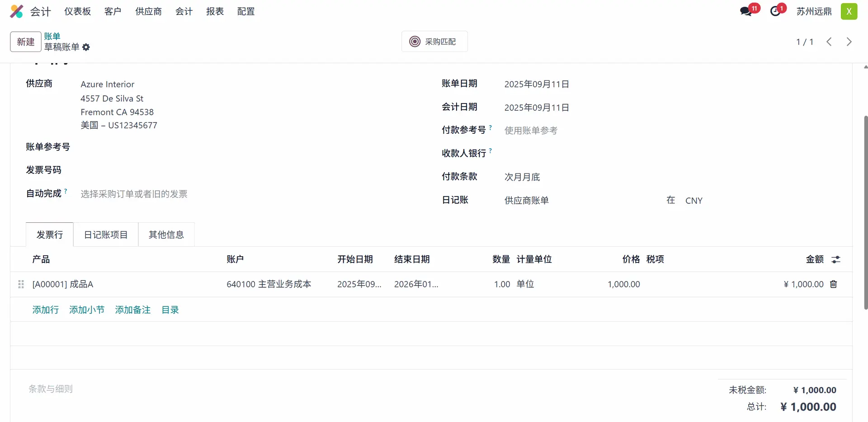The image size is (868, 422).
Task: Click the green user avatar
Action: [849, 11]
